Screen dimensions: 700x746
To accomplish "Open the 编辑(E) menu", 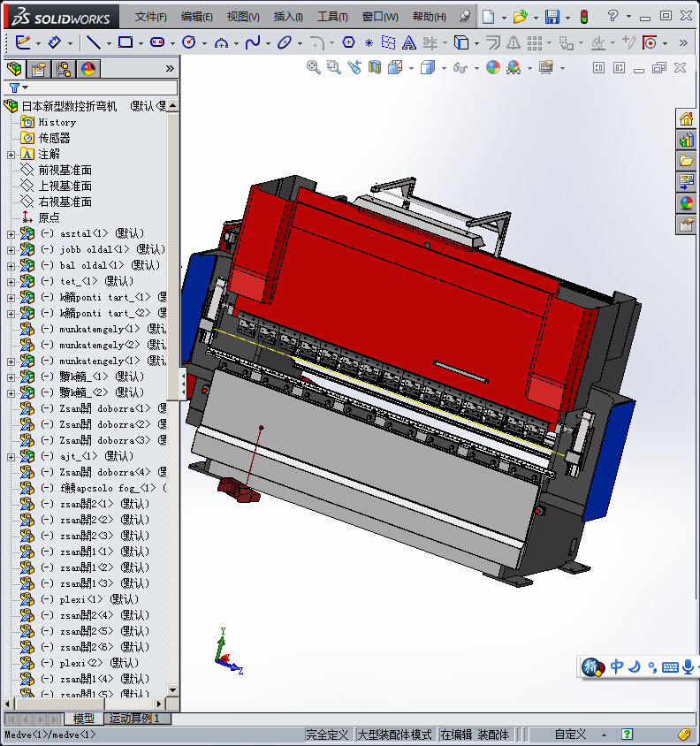I will tap(196, 17).
